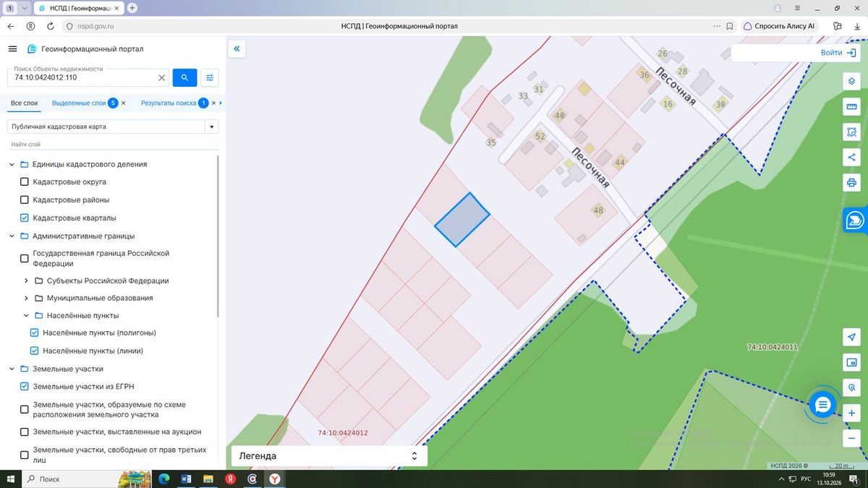The height and width of the screenshot is (488, 868).
Task: Toggle Населённые пункты (полигоны) checkbox
Action: click(34, 333)
